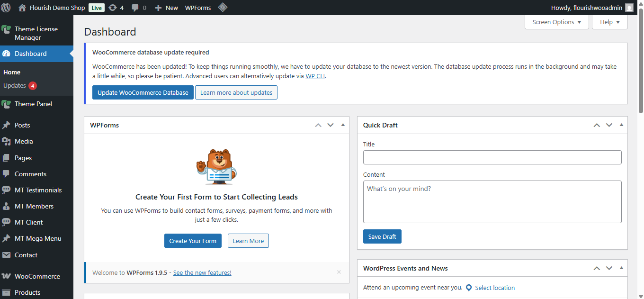644x299 pixels.
Task: Open the Updates submenu item
Action: (x=15, y=86)
